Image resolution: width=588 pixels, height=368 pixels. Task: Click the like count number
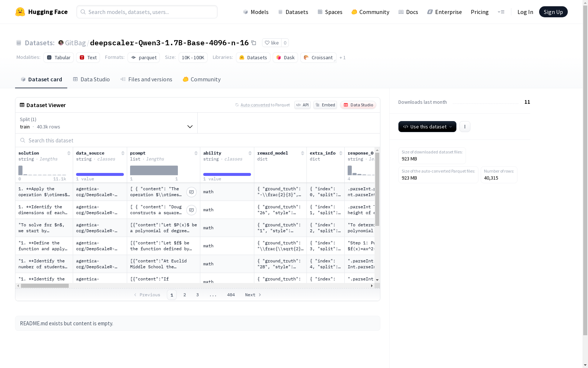pos(285,43)
